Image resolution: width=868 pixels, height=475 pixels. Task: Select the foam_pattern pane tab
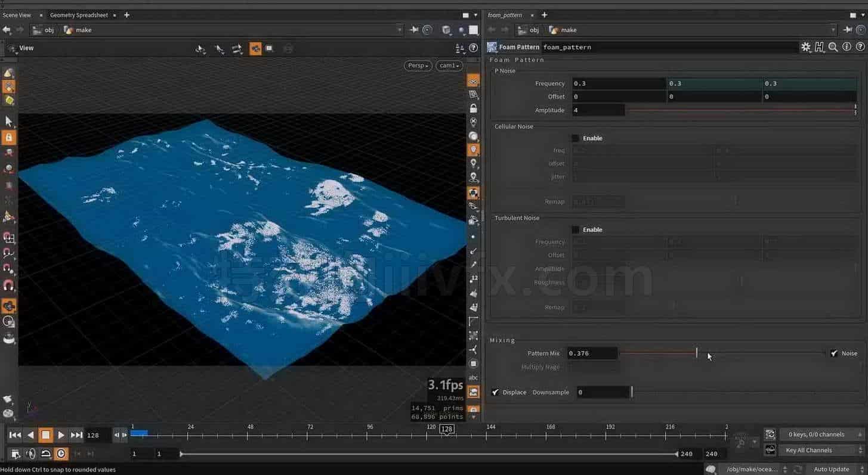pos(505,15)
